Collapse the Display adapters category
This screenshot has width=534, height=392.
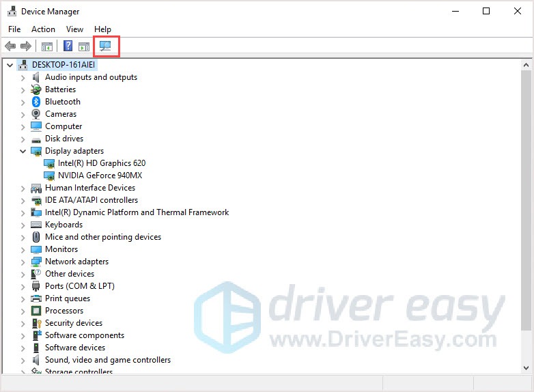point(23,151)
